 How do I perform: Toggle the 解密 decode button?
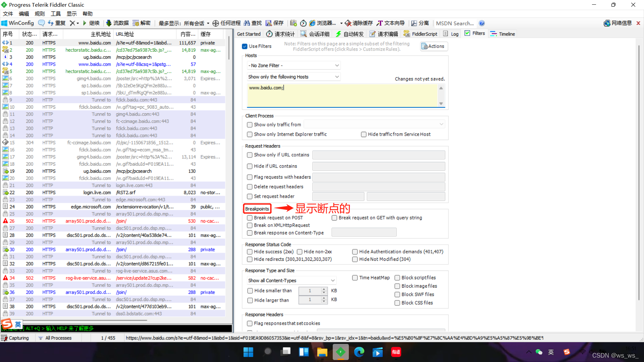tap(142, 23)
